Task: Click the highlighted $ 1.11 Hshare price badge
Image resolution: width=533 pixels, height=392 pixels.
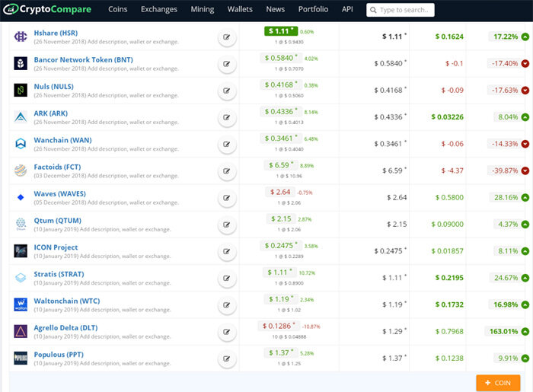Action: tap(281, 31)
